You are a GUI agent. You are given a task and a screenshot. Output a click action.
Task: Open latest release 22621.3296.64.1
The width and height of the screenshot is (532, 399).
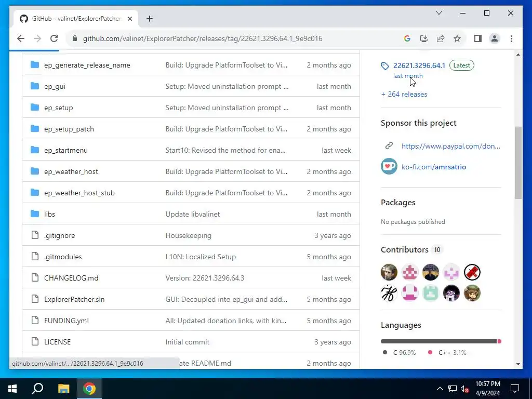tap(419, 65)
